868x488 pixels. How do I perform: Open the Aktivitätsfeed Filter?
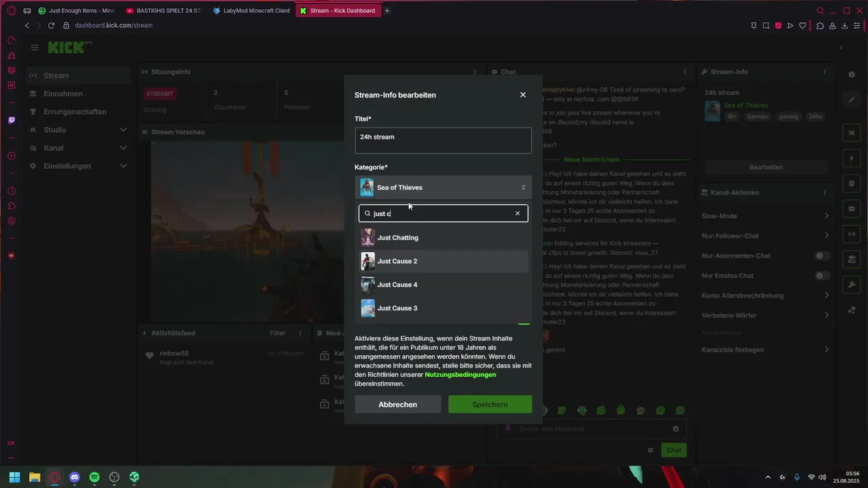point(277,333)
